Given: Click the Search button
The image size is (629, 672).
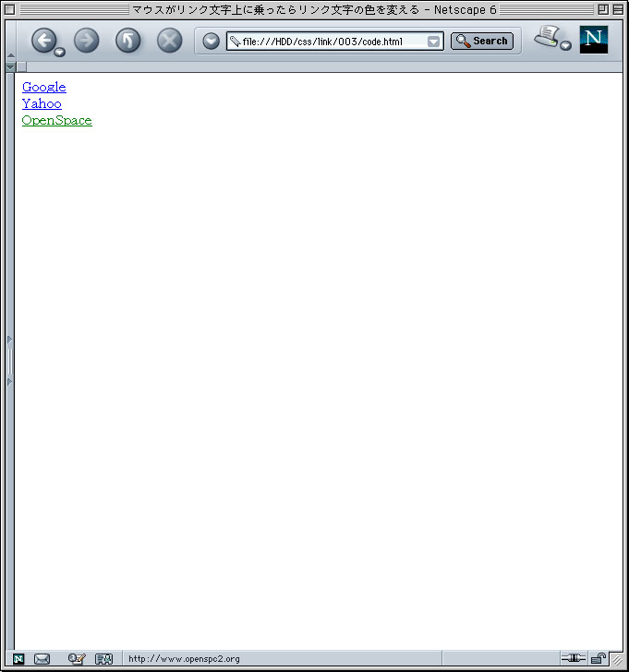Looking at the screenshot, I should [x=482, y=42].
